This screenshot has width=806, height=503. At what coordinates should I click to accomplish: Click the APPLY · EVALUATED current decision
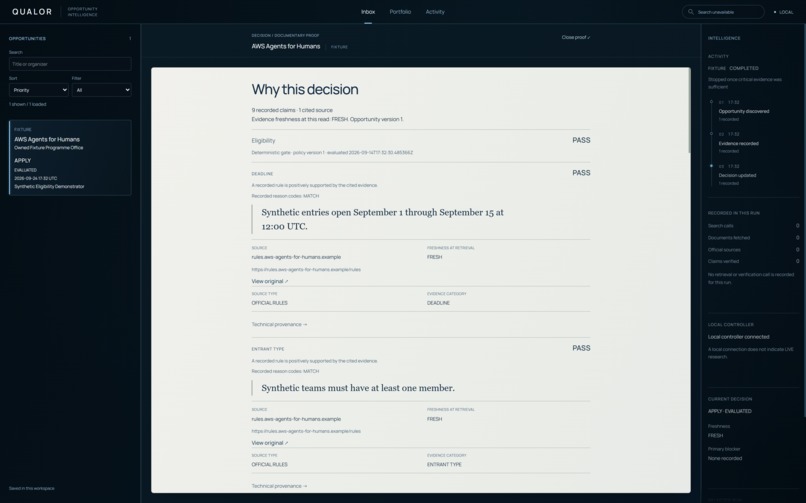(x=729, y=412)
